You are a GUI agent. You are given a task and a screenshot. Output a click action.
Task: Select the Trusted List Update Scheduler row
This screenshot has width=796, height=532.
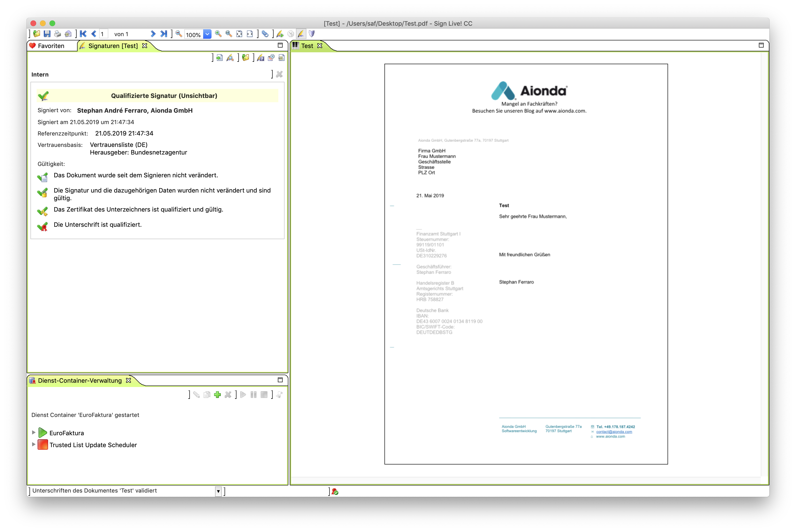pyautogui.click(x=87, y=445)
